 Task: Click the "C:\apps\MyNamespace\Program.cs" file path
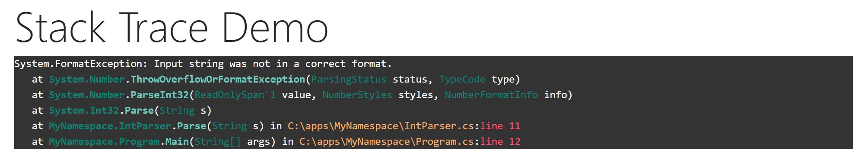pos(387,142)
